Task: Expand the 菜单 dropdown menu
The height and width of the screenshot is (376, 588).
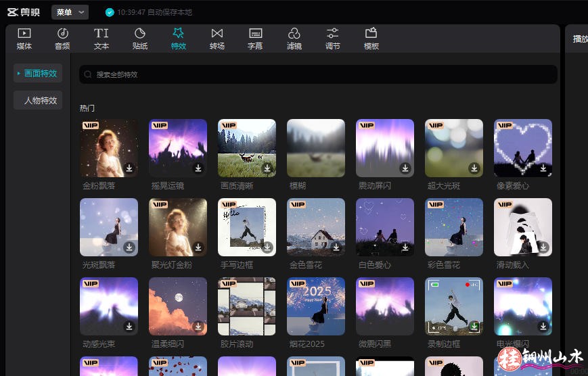Action: [x=70, y=12]
